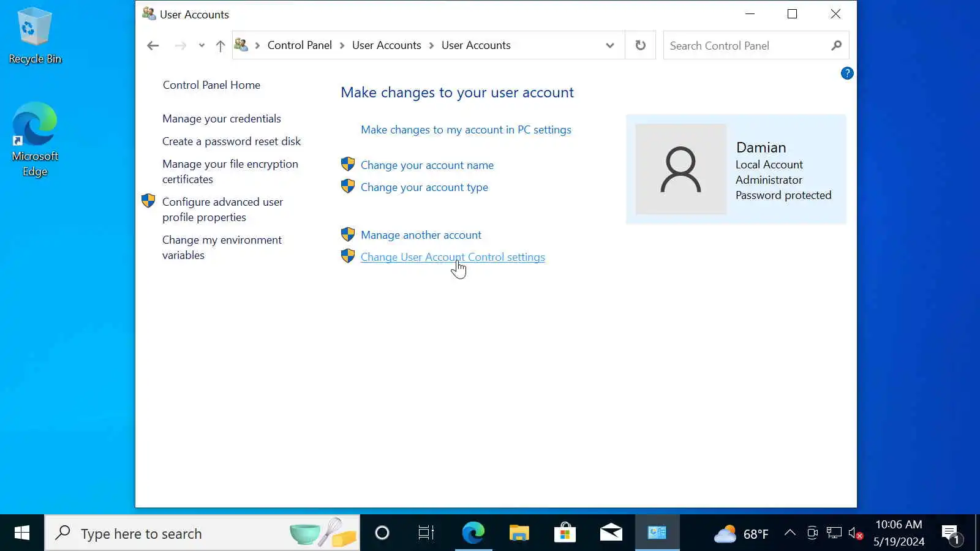The image size is (980, 551).
Task: Click muted volume tray icon
Action: (x=856, y=533)
